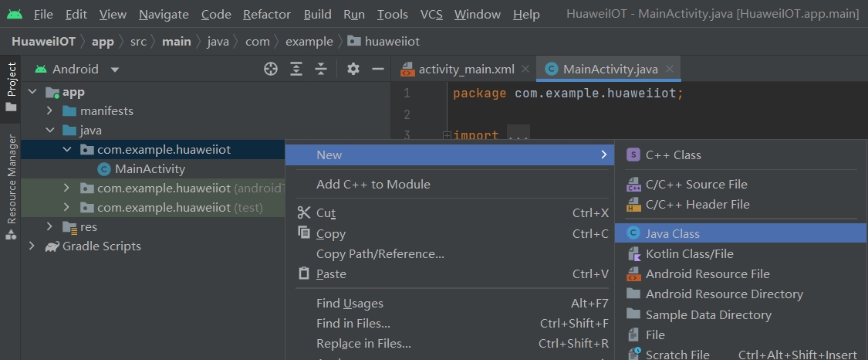Click the java breadcrumb segment
868x360 pixels.
[218, 42]
